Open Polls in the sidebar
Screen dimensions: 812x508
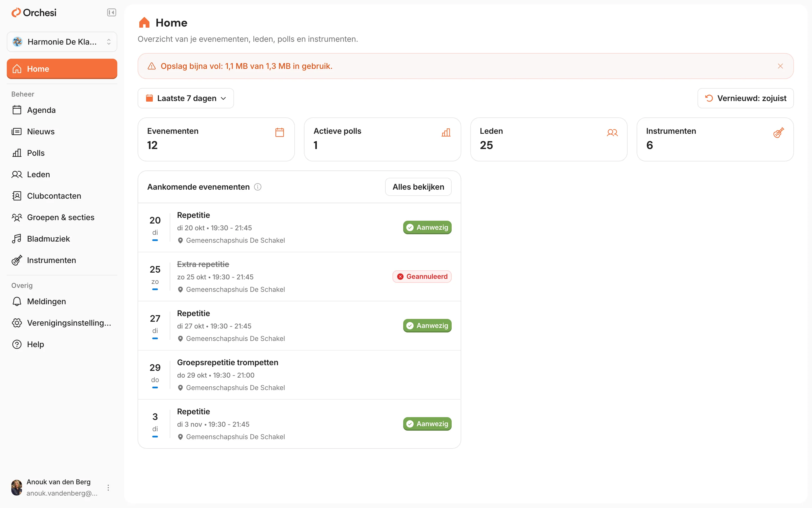coord(62,153)
